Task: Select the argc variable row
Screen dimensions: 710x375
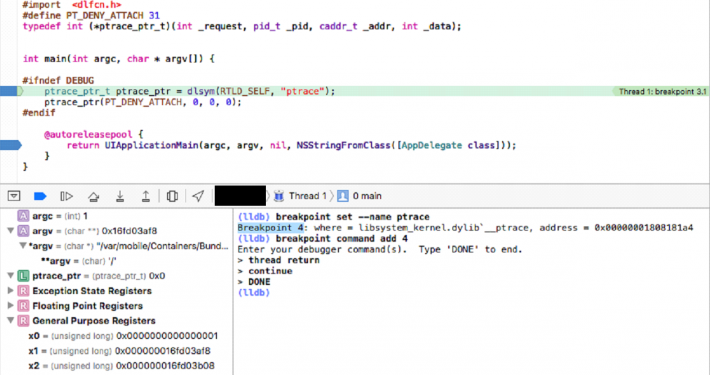Action: (116, 216)
